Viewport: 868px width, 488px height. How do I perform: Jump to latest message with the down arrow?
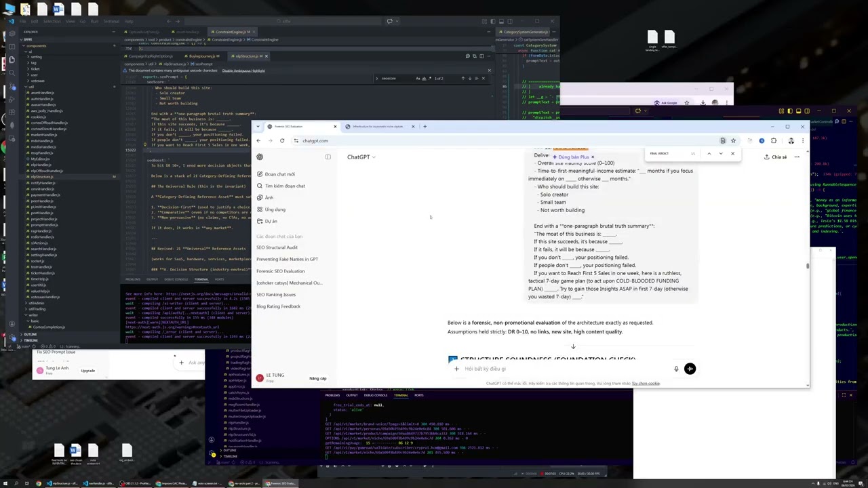(573, 346)
